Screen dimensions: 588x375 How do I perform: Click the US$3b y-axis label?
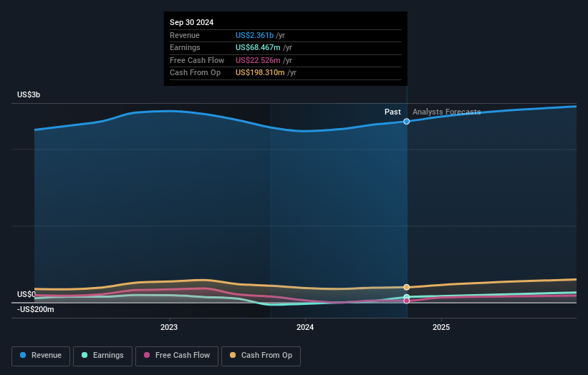(29, 94)
